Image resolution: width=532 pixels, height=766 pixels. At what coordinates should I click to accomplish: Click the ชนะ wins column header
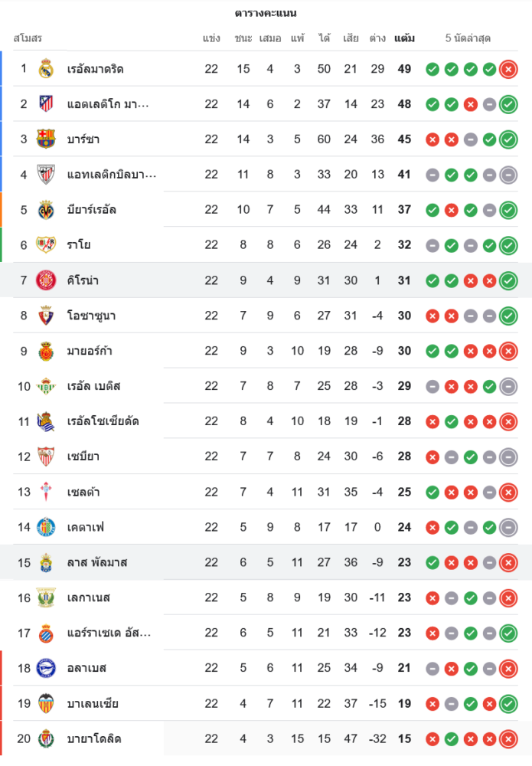pyautogui.click(x=243, y=38)
